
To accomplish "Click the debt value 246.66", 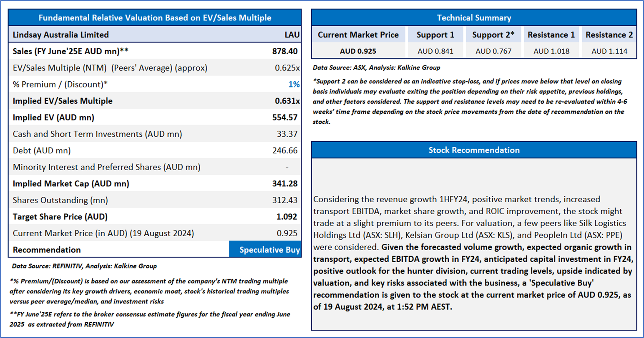I will point(285,150).
